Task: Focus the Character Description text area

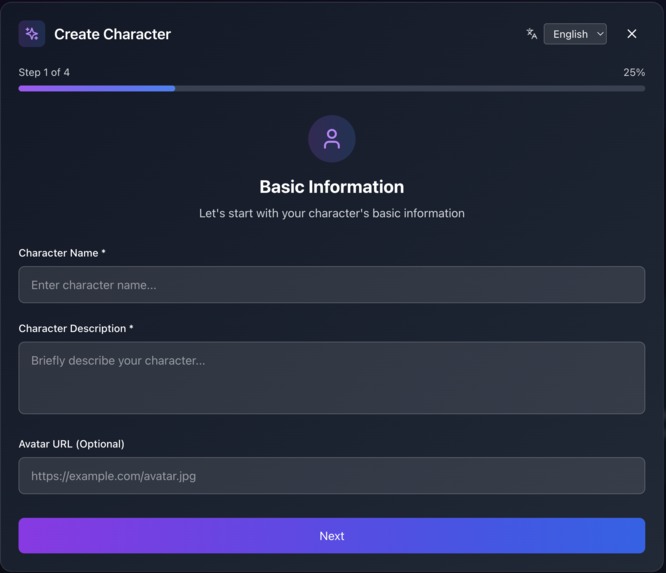Action: [332, 378]
